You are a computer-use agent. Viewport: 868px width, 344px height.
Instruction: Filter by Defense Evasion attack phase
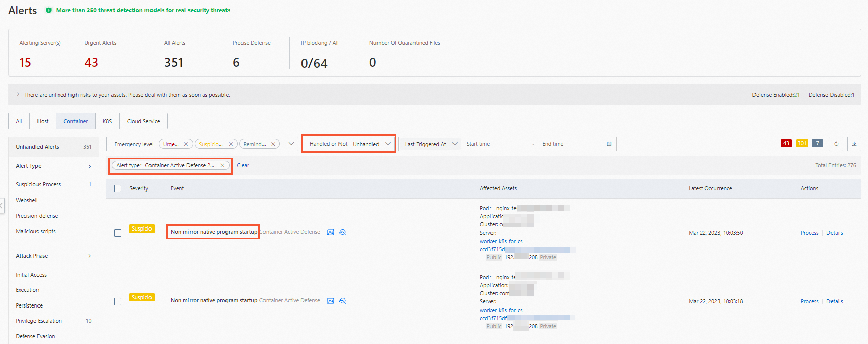point(35,336)
